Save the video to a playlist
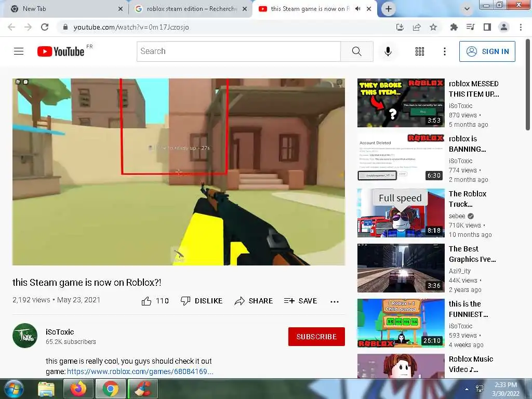 300,301
